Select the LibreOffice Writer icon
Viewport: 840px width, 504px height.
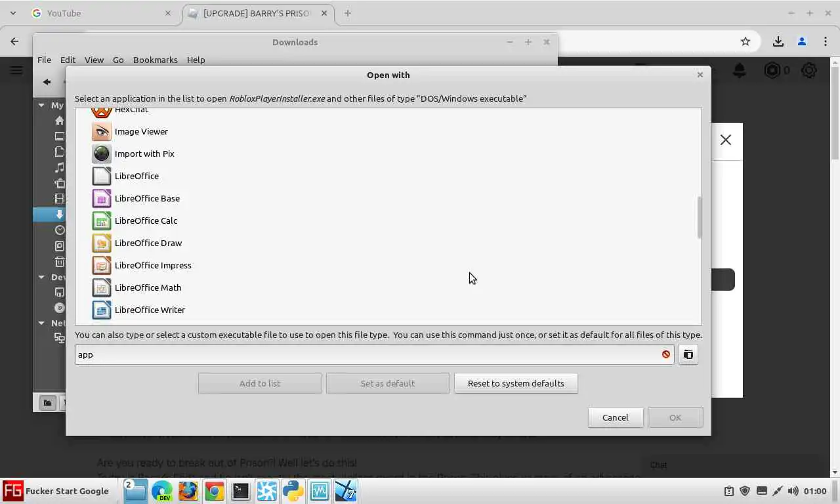pos(102,310)
